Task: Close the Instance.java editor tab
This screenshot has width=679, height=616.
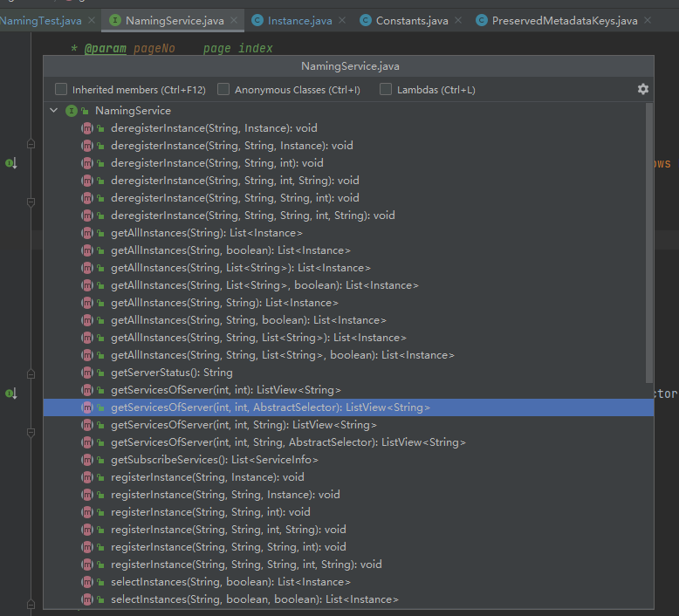Action: (x=340, y=20)
